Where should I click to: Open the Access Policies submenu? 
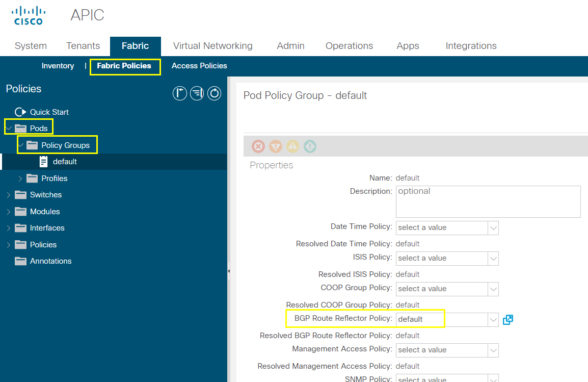click(x=199, y=66)
